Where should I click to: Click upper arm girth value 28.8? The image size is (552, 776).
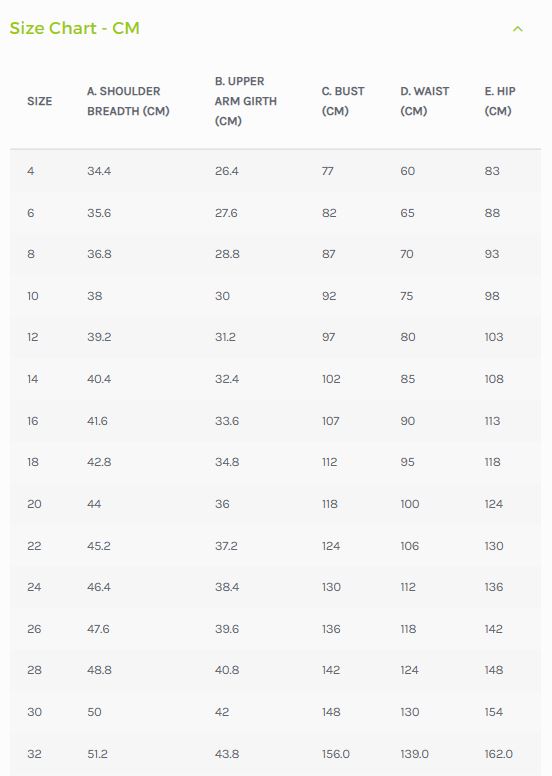click(x=227, y=254)
